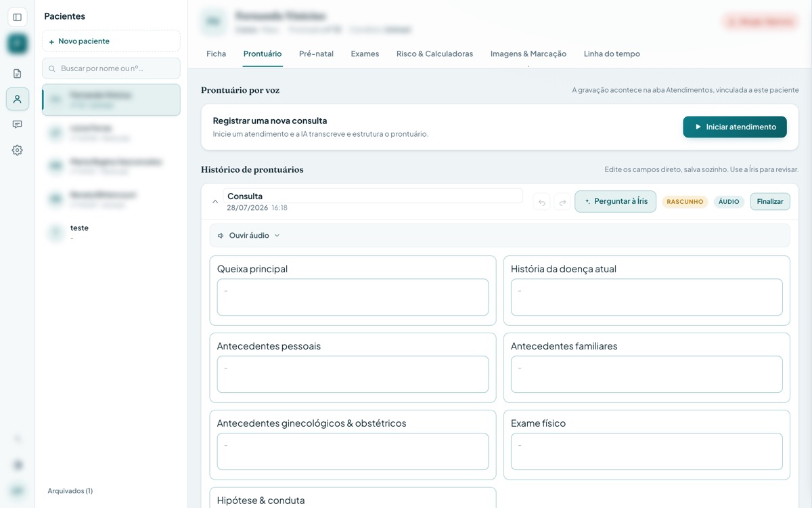The width and height of the screenshot is (812, 508).
Task: Click Registrar uma nova consulta text
Action: 270,121
